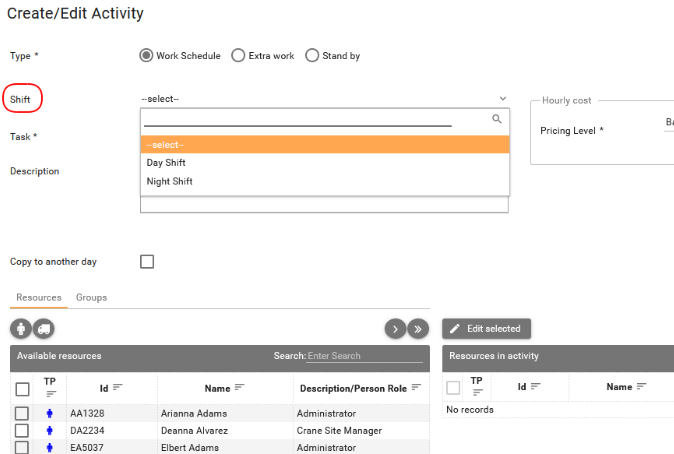Click the truck equipment filter icon

[x=43, y=328]
